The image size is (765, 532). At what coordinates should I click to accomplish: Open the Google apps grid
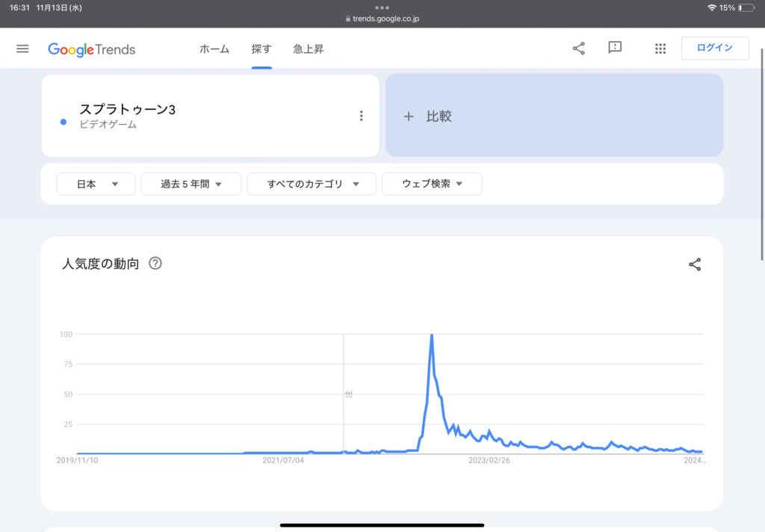(660, 49)
